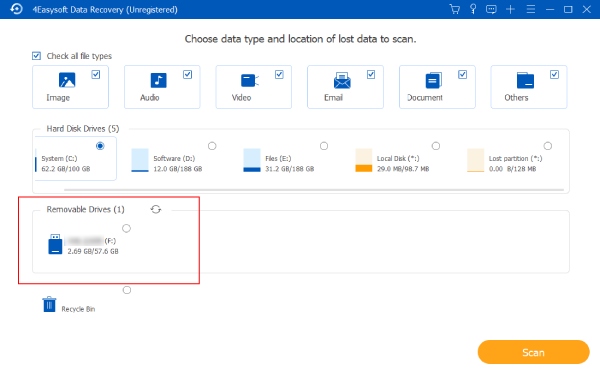This screenshot has width=600, height=377.
Task: Click the Image file type icon
Action: 67,80
